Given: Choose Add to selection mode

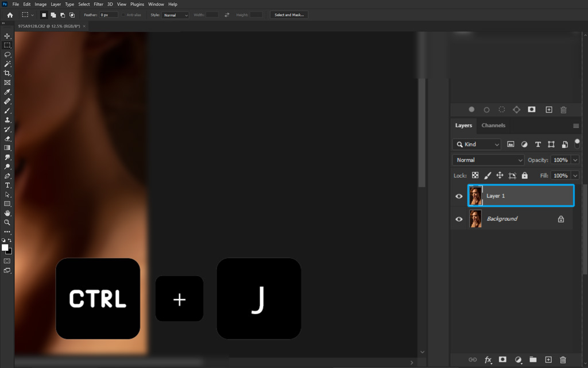Looking at the screenshot, I should point(53,15).
